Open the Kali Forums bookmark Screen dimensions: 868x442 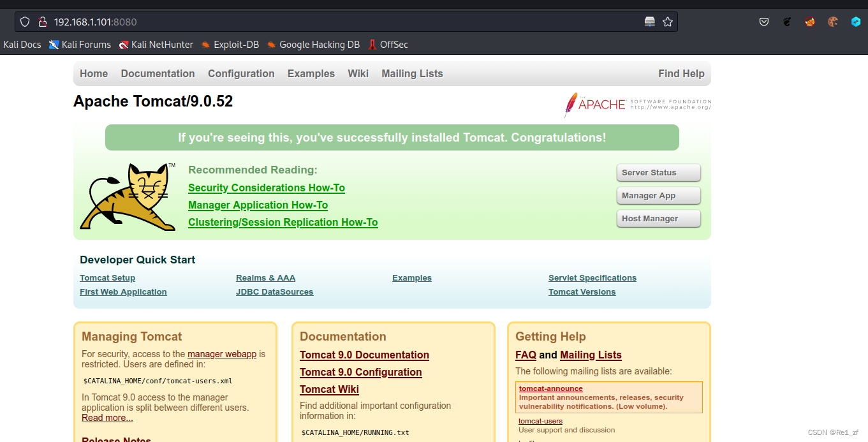(x=80, y=45)
